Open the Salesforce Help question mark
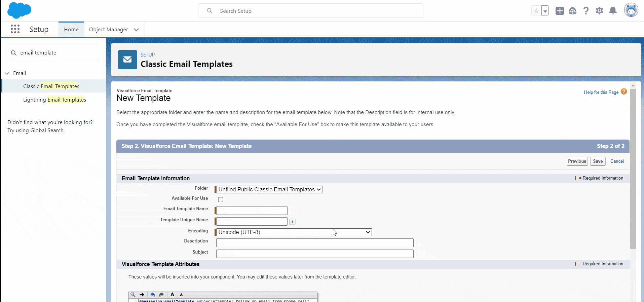Screen dimensions: 644x302 pyautogui.click(x=586, y=11)
